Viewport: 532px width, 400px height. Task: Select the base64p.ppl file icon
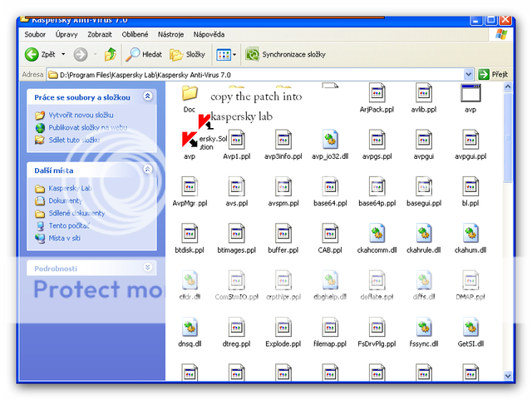click(377, 186)
